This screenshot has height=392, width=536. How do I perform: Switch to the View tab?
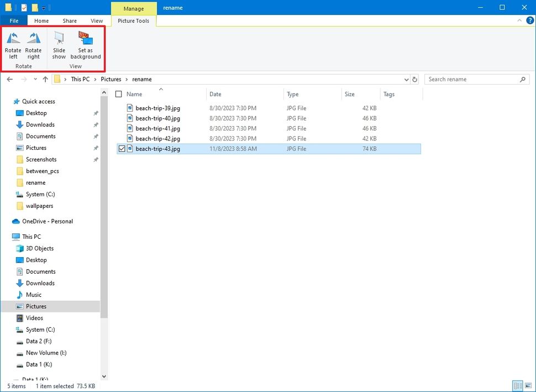(96, 20)
